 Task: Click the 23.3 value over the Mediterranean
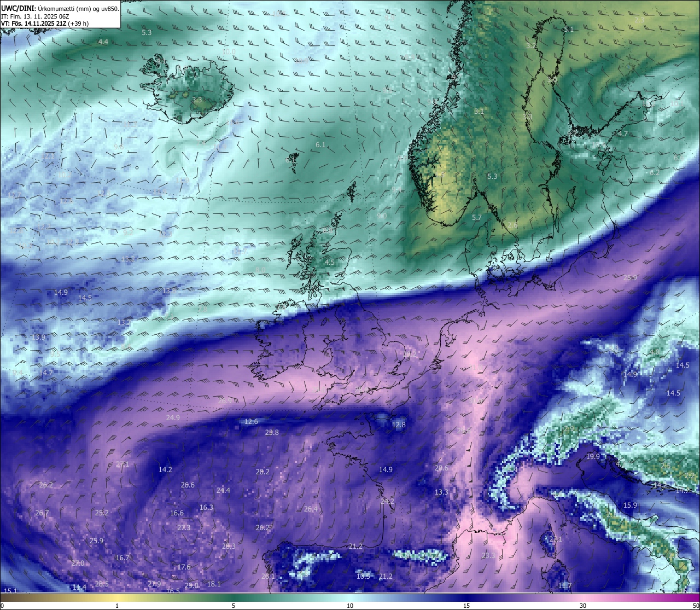[488, 556]
